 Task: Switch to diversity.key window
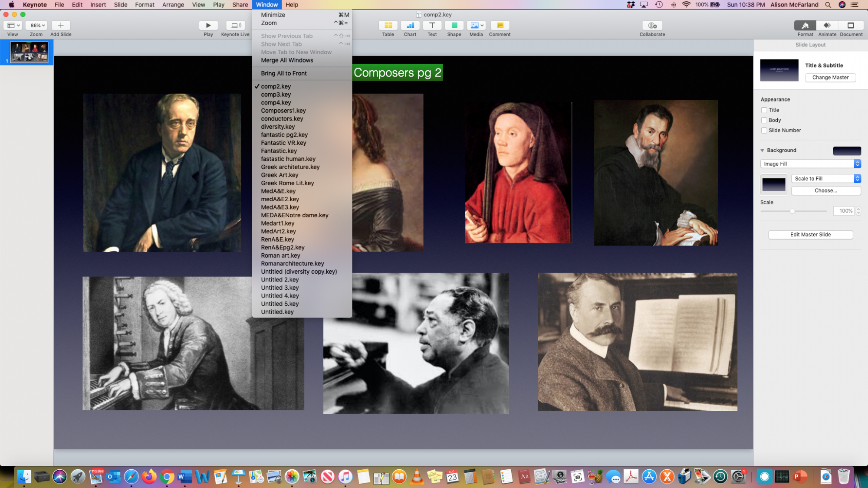[x=302, y=127]
